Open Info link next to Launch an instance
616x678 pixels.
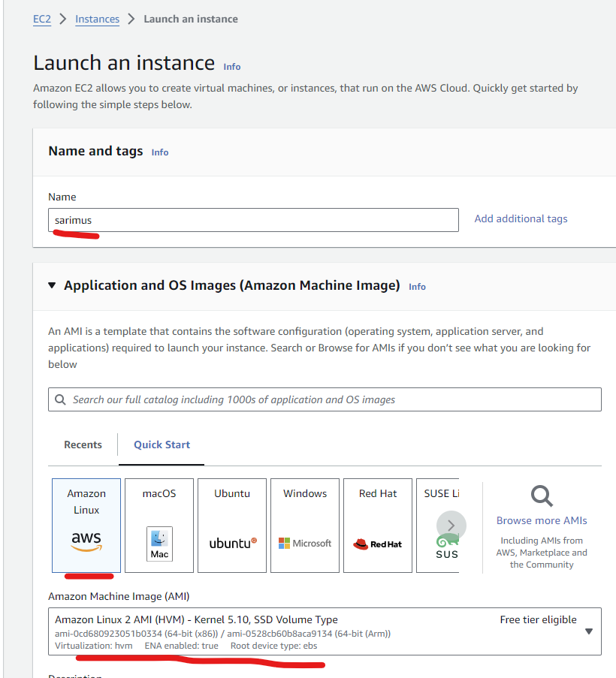[232, 67]
